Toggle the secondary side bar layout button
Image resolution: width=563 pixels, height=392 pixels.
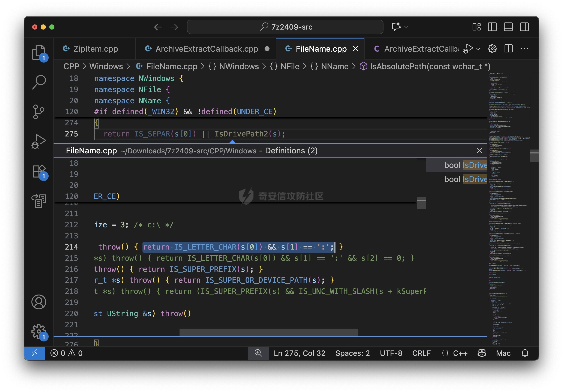[524, 27]
